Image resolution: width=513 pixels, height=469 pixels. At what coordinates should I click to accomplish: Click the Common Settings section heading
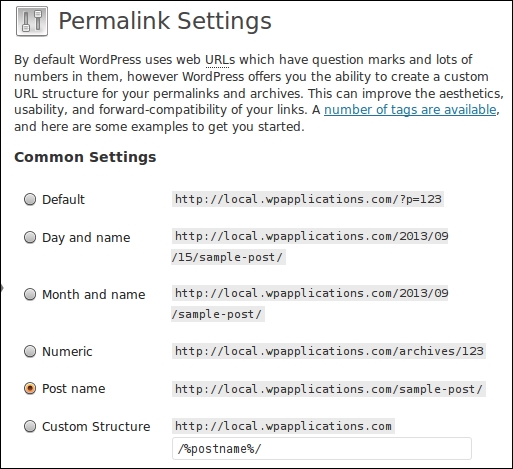click(85, 157)
